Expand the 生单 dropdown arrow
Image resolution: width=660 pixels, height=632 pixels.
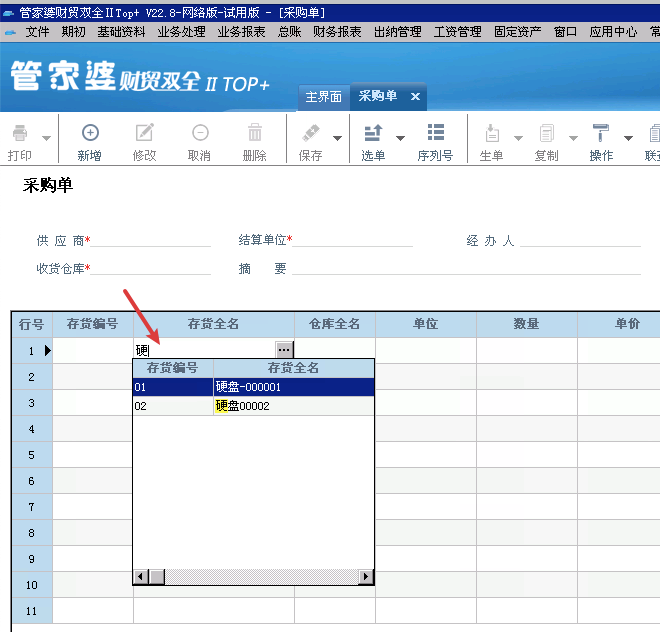pyautogui.click(x=518, y=138)
